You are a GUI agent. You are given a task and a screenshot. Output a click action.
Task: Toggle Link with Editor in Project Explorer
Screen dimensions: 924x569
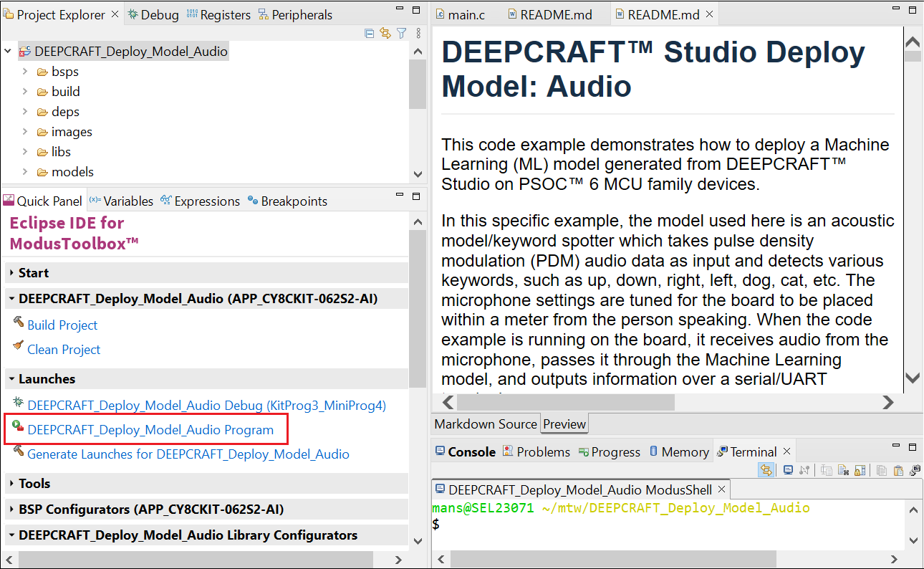[x=385, y=33]
